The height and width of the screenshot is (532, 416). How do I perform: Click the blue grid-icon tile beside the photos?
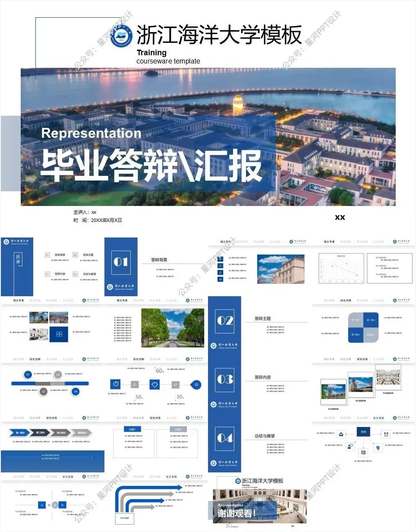[x=59, y=334]
